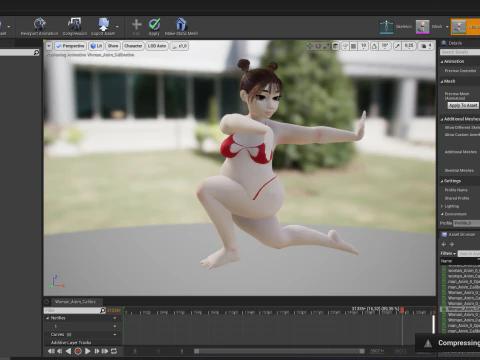Click the Details panel tab
The width and height of the screenshot is (480, 360).
[452, 43]
